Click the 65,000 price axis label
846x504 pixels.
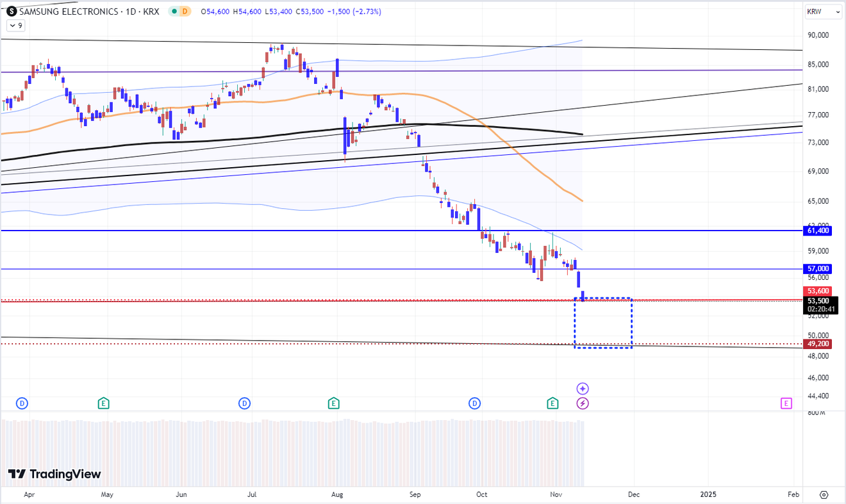pyautogui.click(x=818, y=201)
